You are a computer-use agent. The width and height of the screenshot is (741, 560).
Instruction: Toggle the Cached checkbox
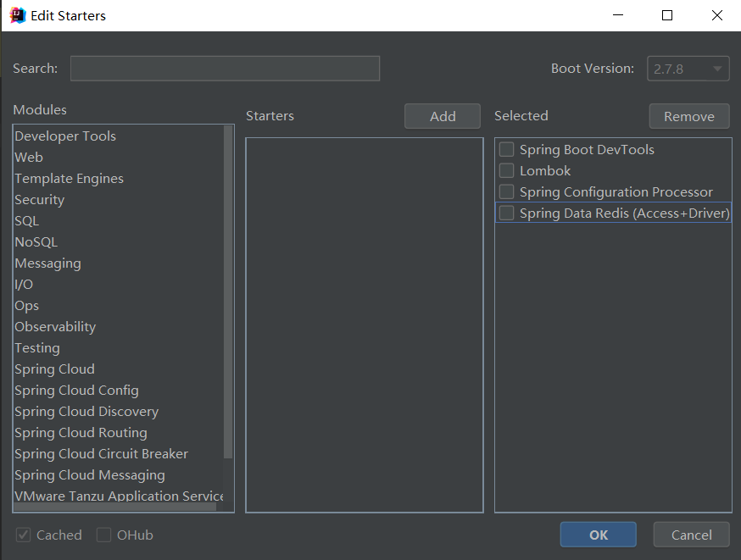pos(23,535)
